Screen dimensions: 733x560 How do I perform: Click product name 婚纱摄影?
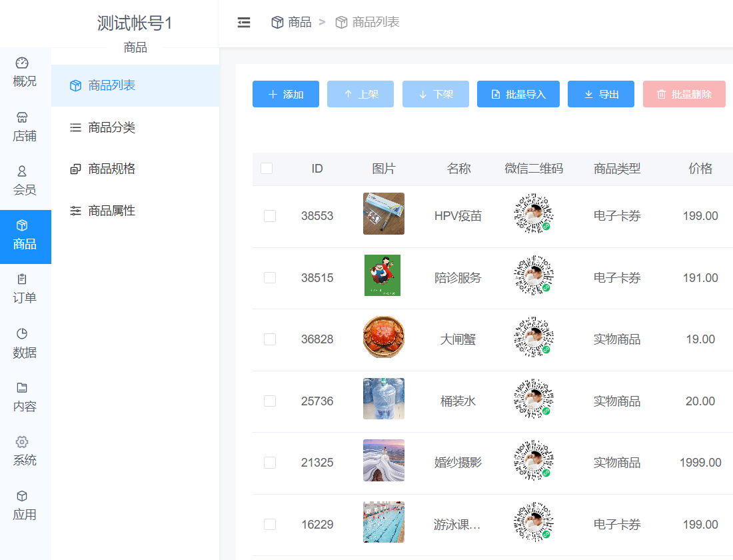pyautogui.click(x=458, y=463)
